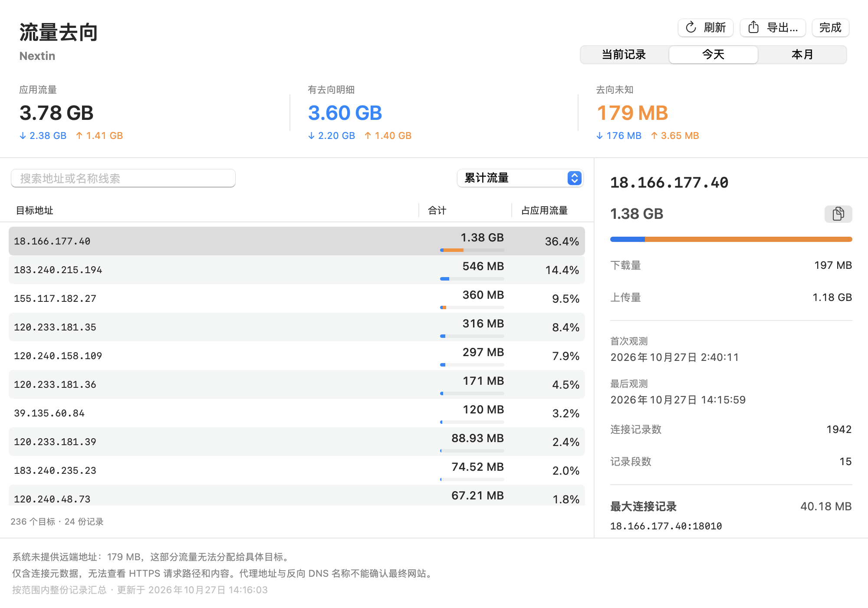868x608 pixels.
Task: Select row 39.135.60.84
Action: coord(297,413)
